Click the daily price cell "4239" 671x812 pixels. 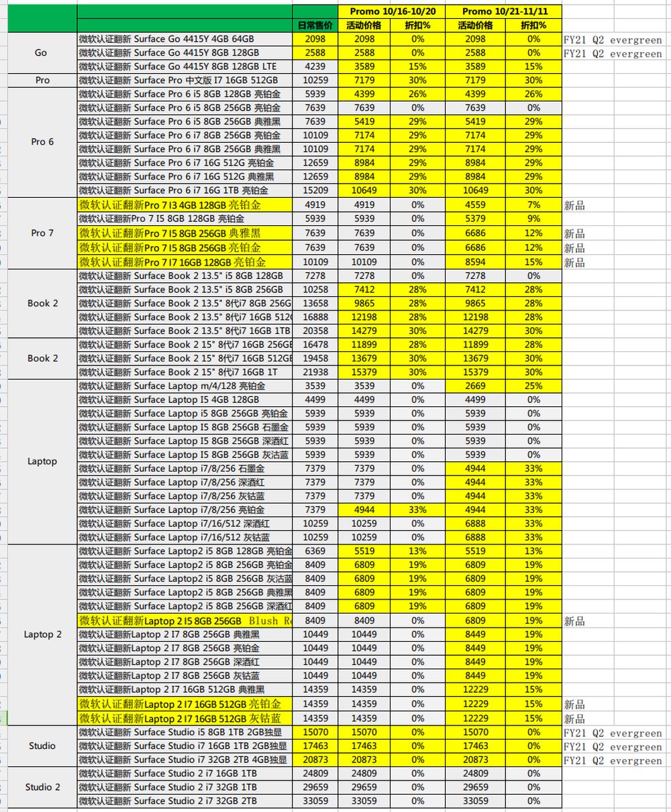pyautogui.click(x=315, y=66)
